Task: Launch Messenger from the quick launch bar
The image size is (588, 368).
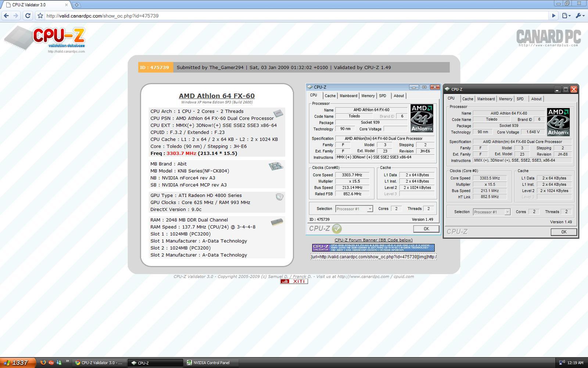Action: 59,362
